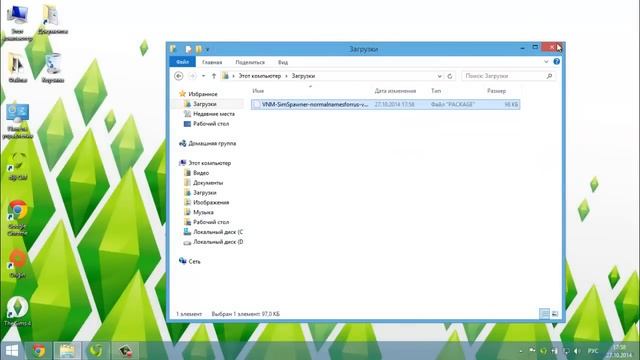Sort by the Тип column header
This screenshot has height=360, width=640.
point(436,91)
